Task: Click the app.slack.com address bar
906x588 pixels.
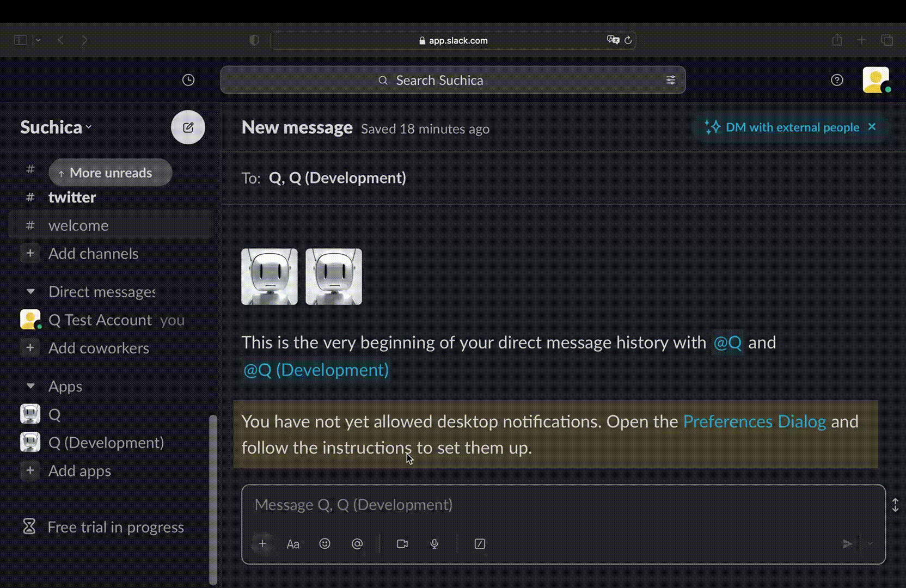Action: click(x=453, y=40)
